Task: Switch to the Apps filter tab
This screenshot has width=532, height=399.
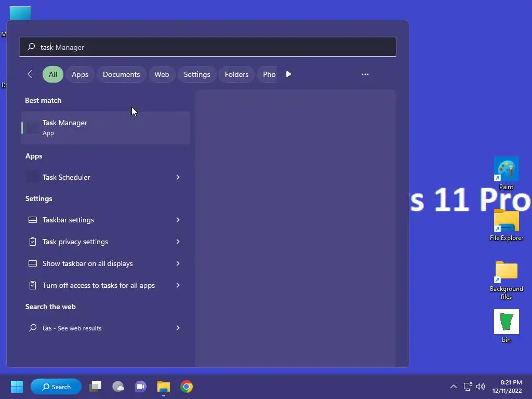Action: click(79, 74)
